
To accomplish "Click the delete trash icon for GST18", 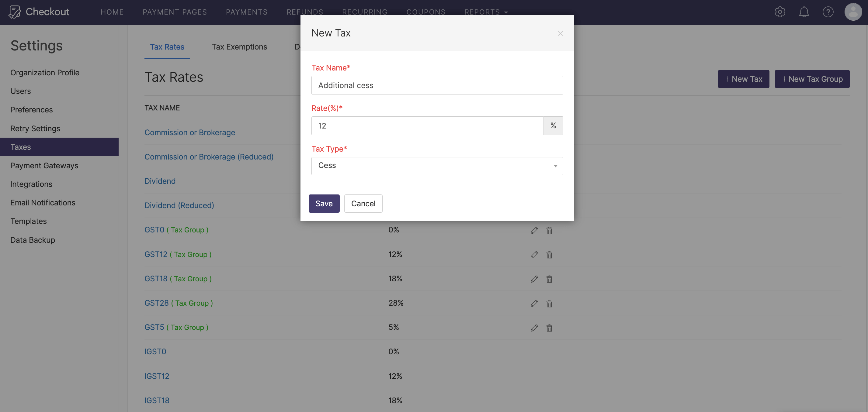I will tap(549, 279).
